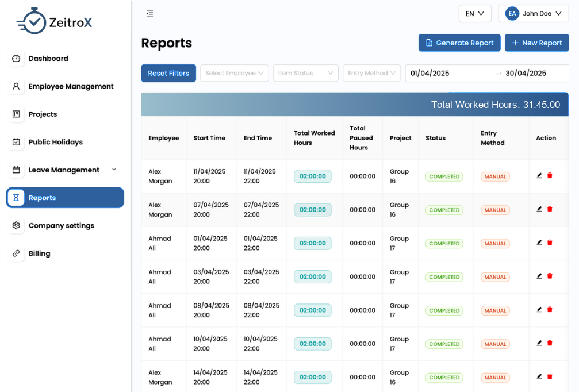Edit the Ahmad Ali 01/04/2025 entry
Image resolution: width=579 pixels, height=392 pixels.
pos(539,243)
